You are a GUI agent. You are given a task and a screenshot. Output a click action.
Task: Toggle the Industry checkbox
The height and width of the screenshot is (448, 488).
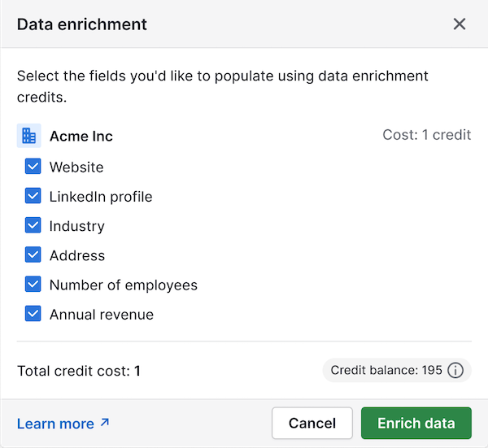pos(33,226)
